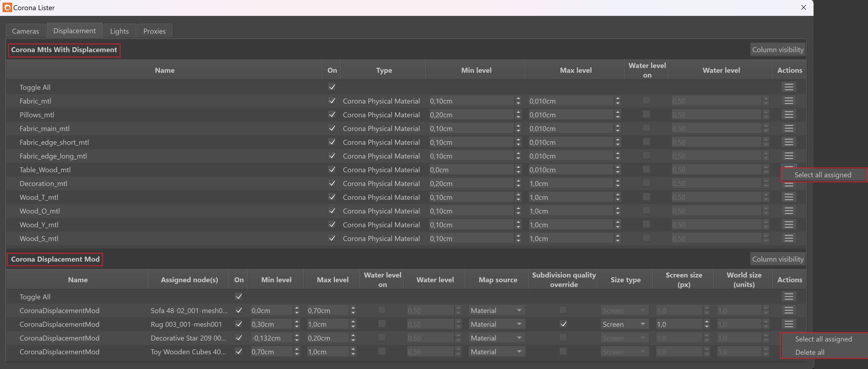Increase Max level stepper for Rug modifier
This screenshot has width=868, height=369.
coord(353,322)
